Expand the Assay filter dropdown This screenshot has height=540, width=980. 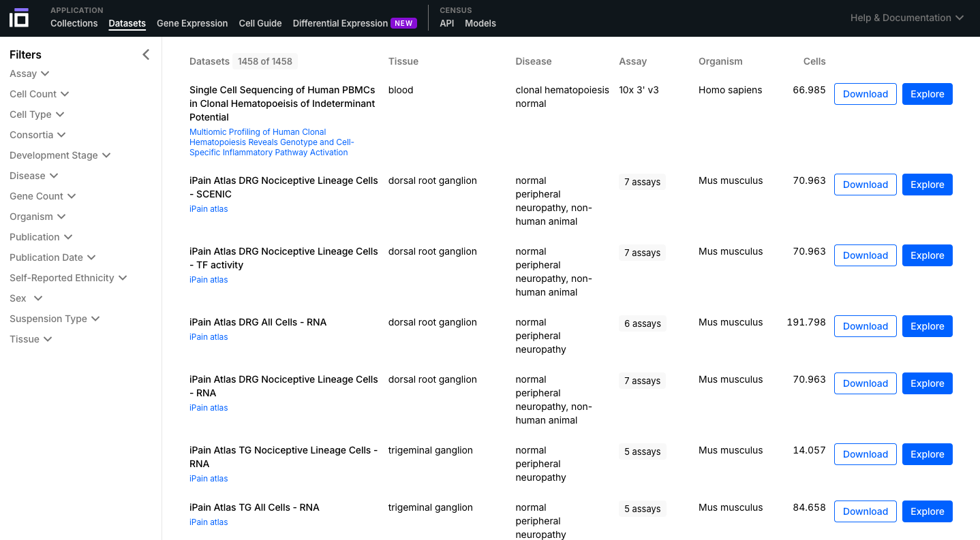[x=29, y=74]
